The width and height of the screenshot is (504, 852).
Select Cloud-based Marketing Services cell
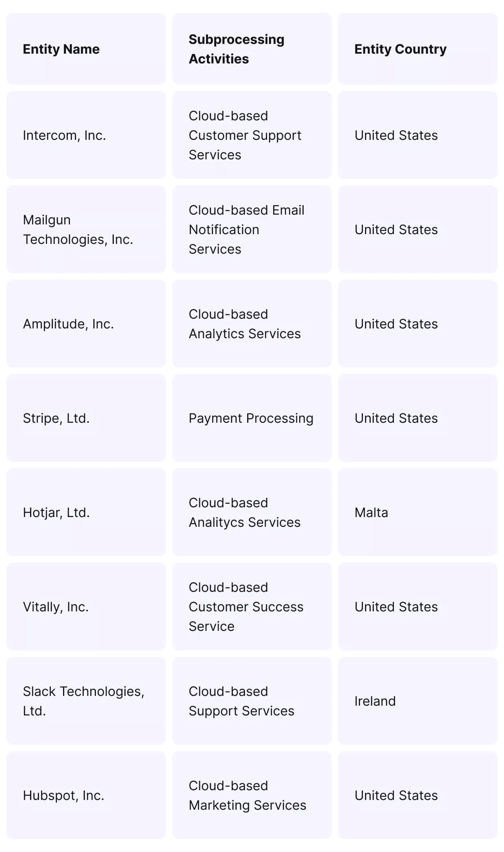pos(252,795)
